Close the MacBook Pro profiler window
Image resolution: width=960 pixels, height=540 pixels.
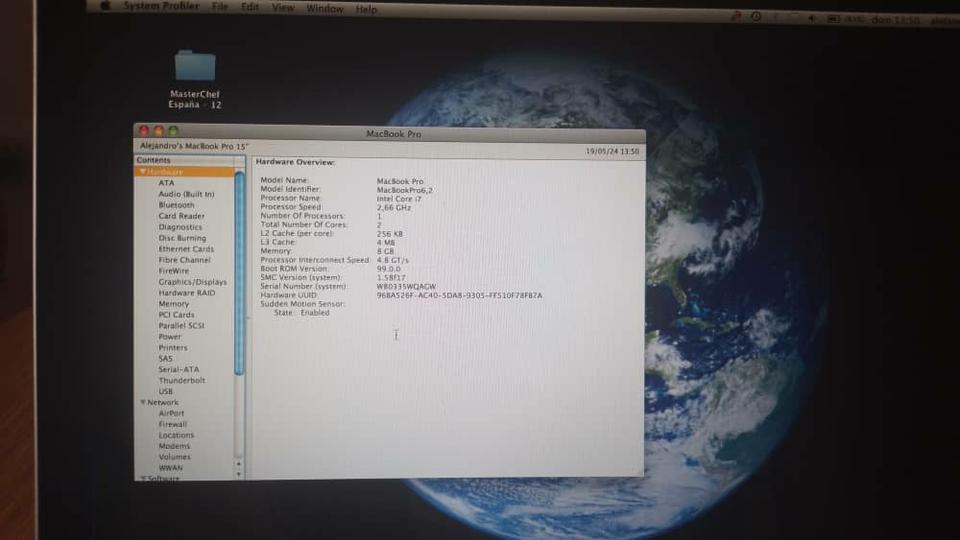(x=144, y=131)
